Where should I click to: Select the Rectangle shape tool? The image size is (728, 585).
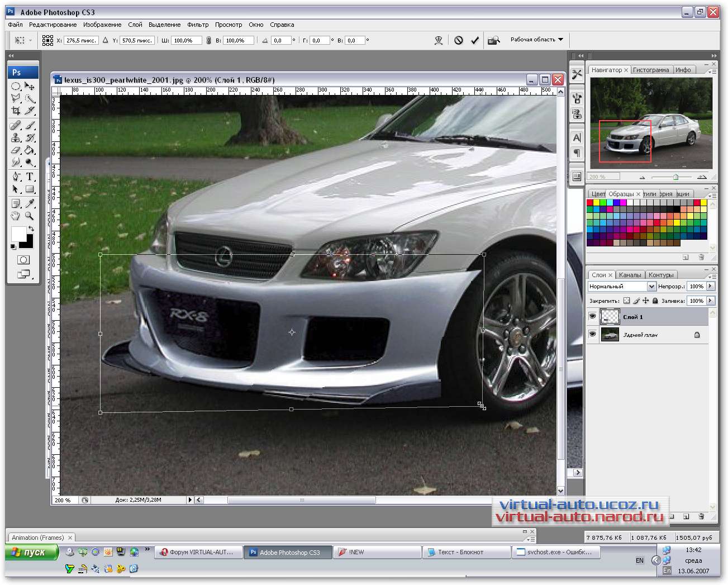point(30,189)
